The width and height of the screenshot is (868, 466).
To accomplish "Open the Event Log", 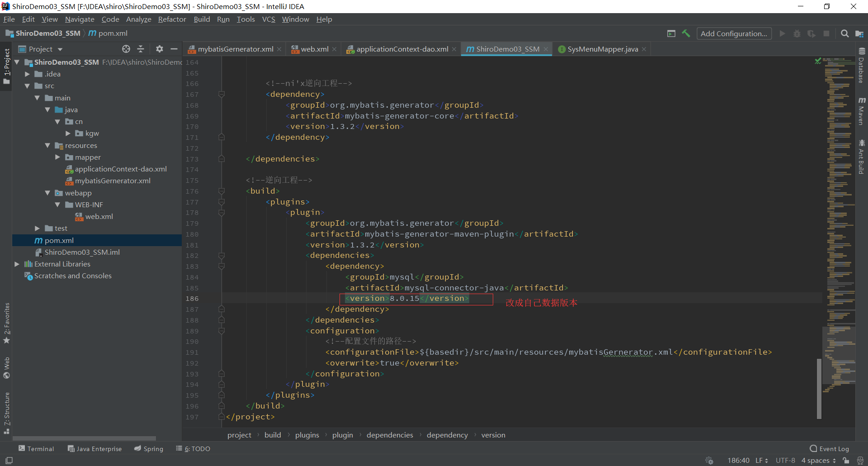I will [830, 449].
